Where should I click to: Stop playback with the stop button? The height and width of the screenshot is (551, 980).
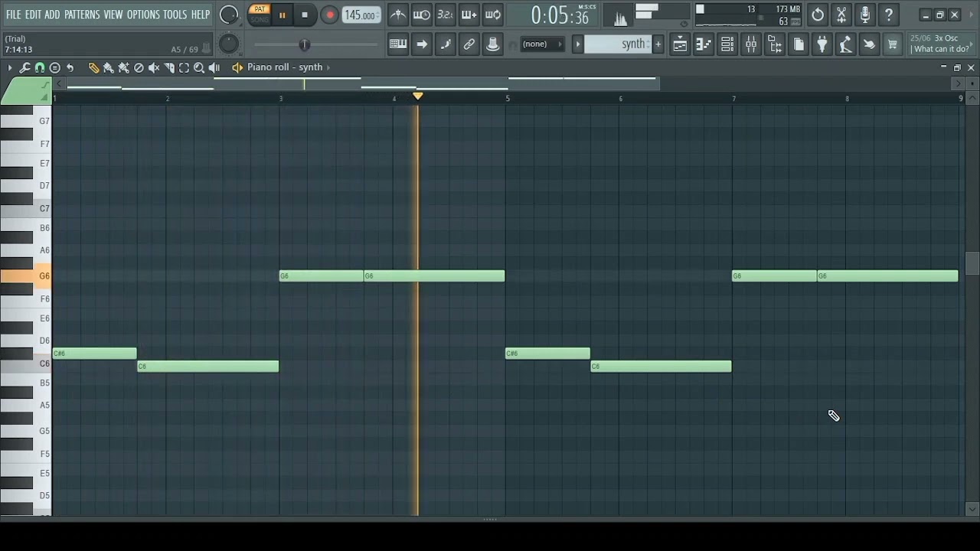pos(305,15)
